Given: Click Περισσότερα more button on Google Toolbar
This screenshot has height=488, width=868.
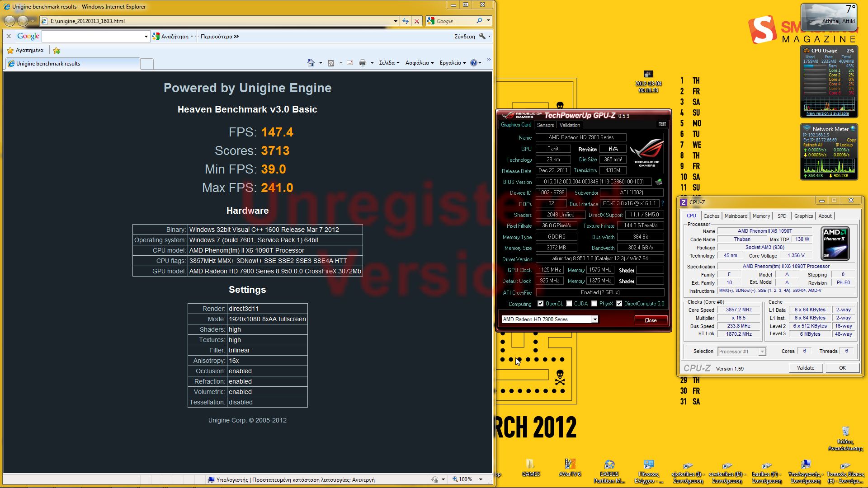Looking at the screenshot, I should tap(220, 37).
